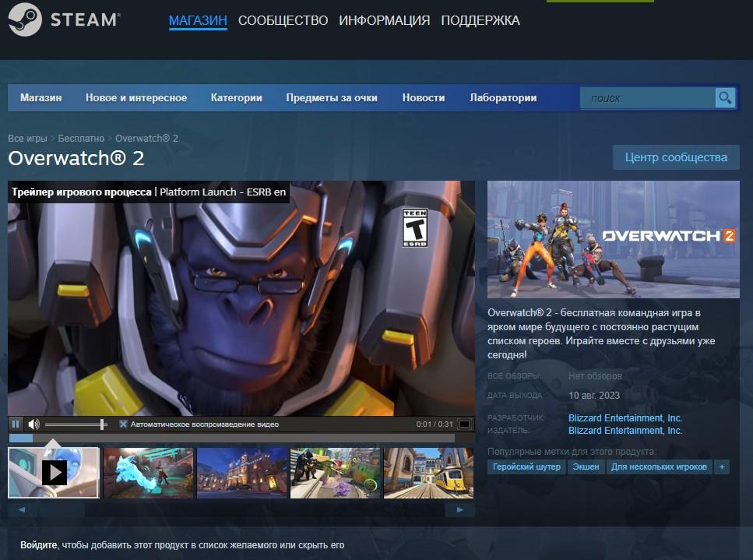Select Для нескольких игроков tag
753x560 pixels.
pos(659,467)
